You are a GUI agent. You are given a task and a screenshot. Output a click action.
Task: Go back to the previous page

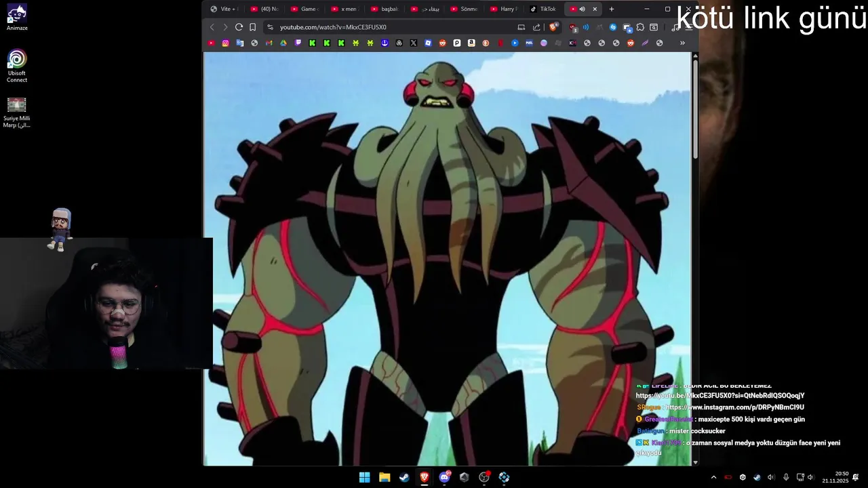[212, 27]
